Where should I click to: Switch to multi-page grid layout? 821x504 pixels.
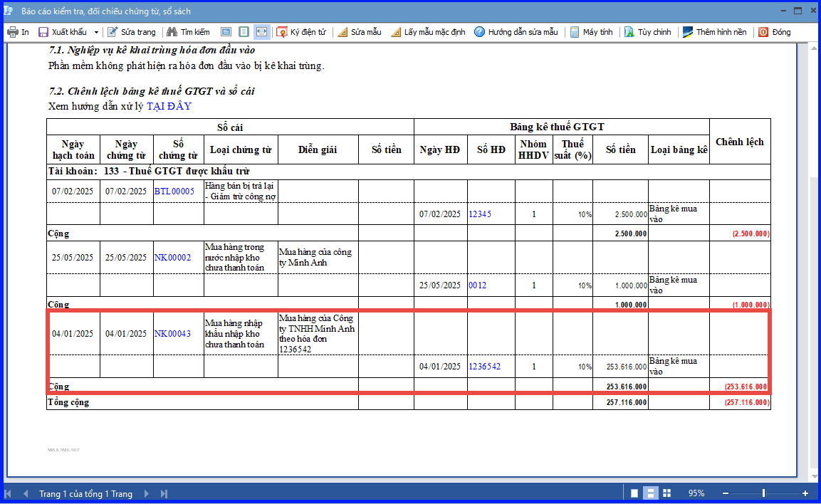pyautogui.click(x=666, y=493)
